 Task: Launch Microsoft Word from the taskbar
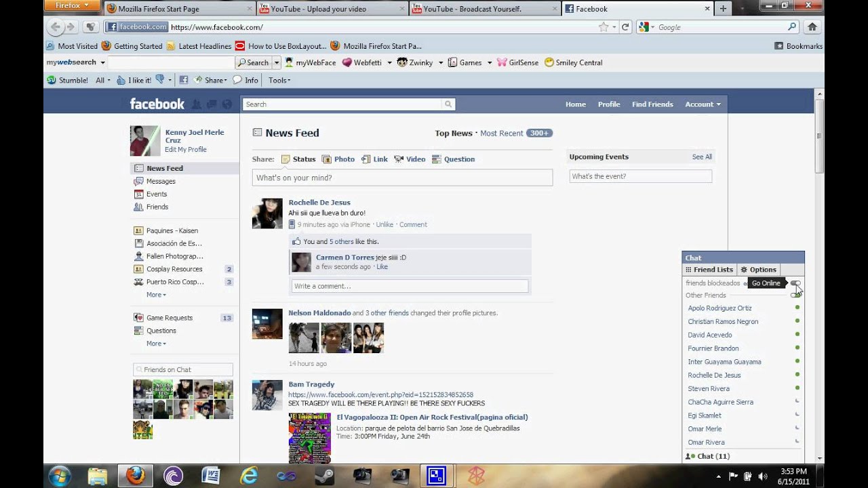(210, 476)
